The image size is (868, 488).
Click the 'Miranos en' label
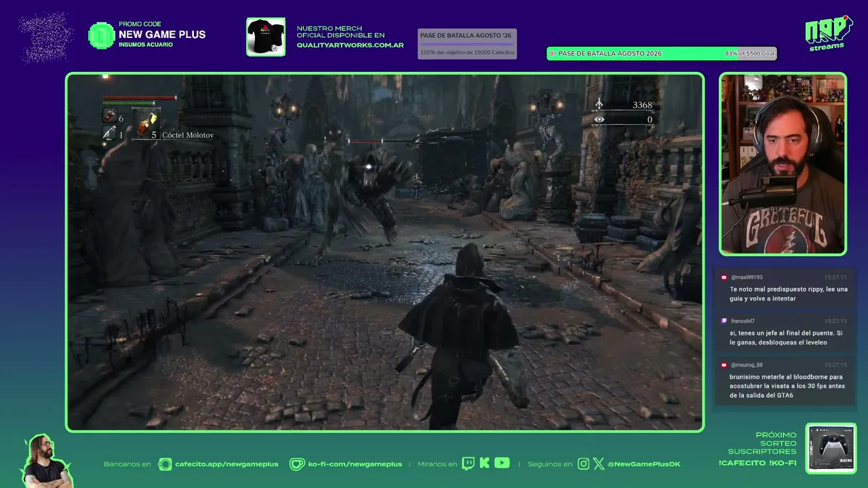pos(437,464)
